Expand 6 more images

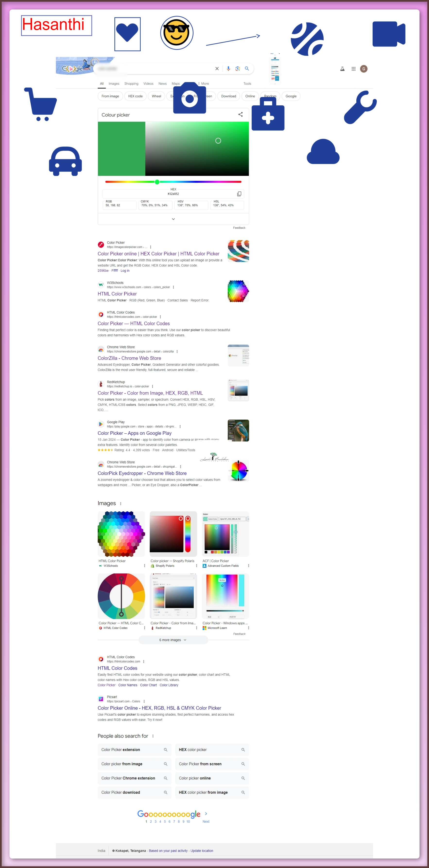(x=173, y=640)
